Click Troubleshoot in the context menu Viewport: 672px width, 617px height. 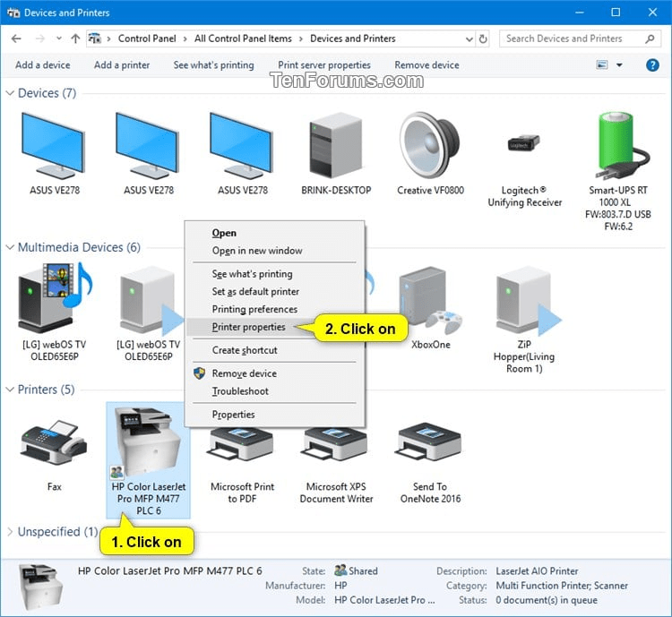click(240, 391)
